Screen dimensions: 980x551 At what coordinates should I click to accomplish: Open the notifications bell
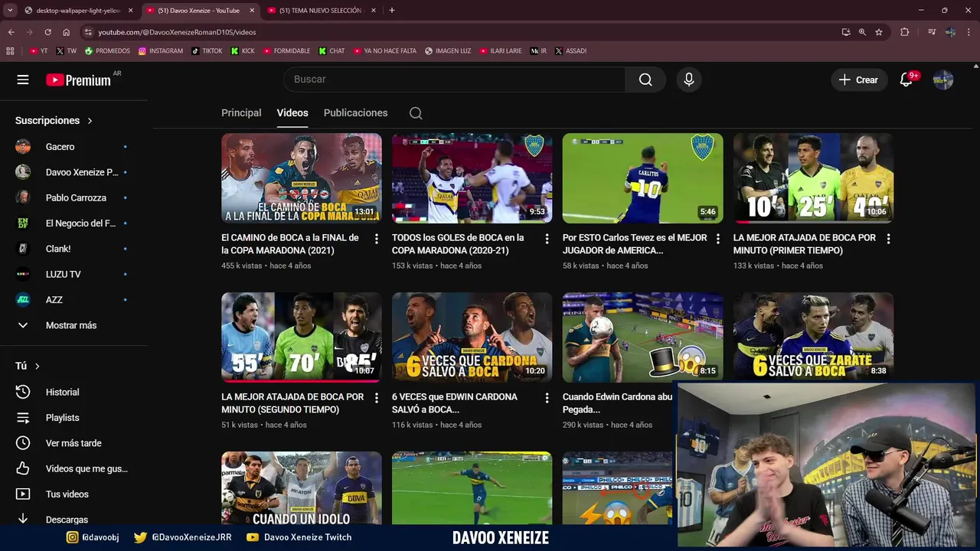point(906,80)
